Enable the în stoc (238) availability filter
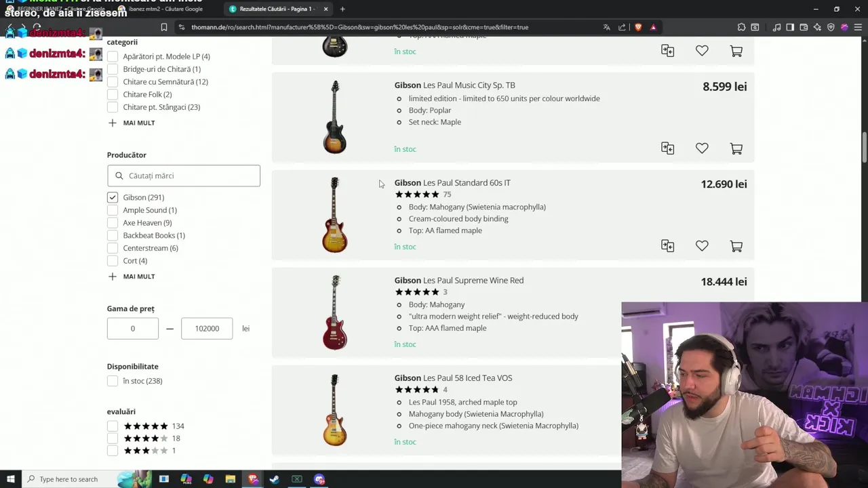868x488 pixels. (113, 381)
